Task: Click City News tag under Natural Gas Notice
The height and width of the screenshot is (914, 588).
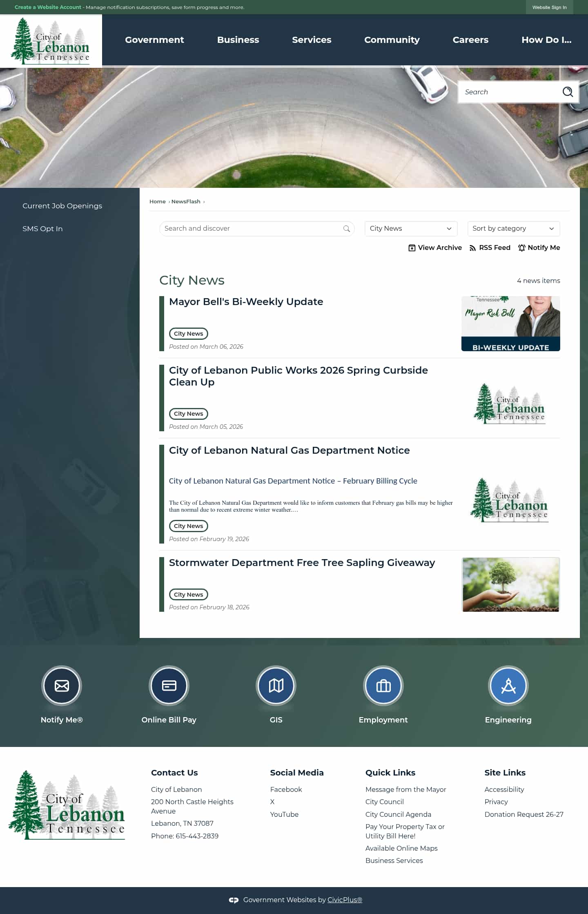Action: click(x=188, y=526)
